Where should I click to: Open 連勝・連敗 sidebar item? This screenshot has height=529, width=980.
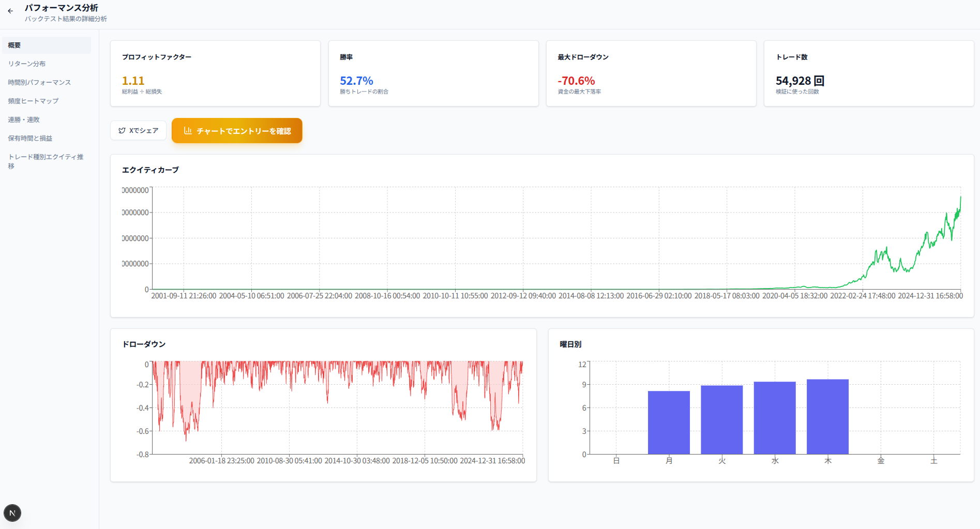click(24, 119)
